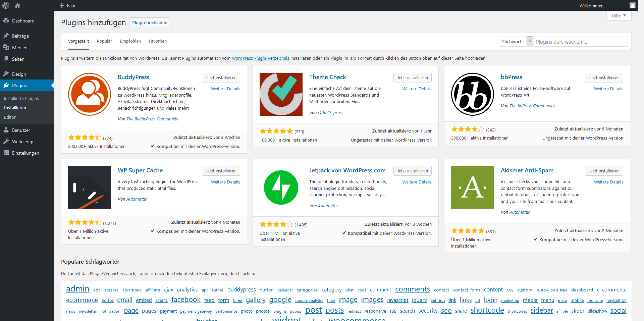
Task: Switch to the Populär tab
Action: pos(104,41)
